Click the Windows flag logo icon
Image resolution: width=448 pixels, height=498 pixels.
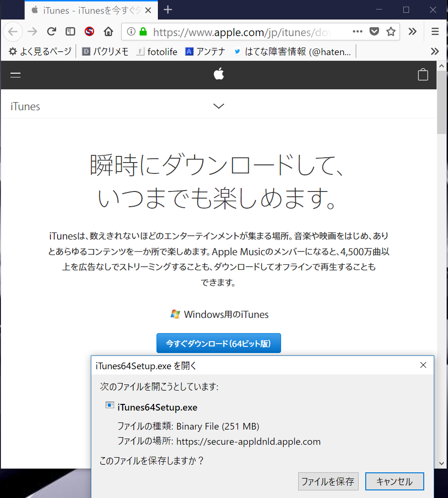[175, 314]
